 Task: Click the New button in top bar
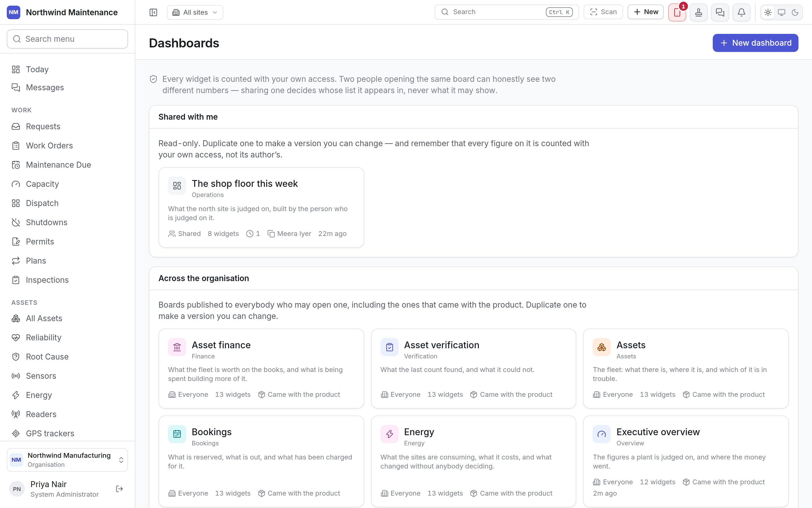[646, 12]
